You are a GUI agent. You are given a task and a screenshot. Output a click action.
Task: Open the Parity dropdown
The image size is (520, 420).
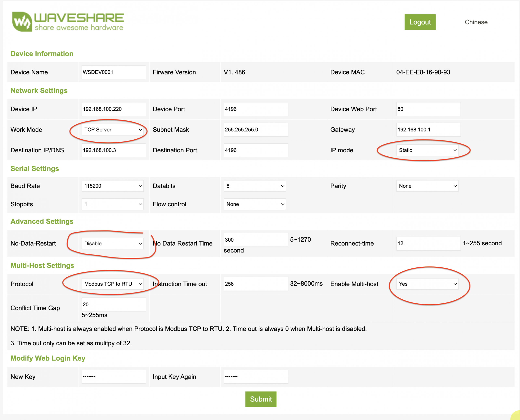tap(427, 186)
